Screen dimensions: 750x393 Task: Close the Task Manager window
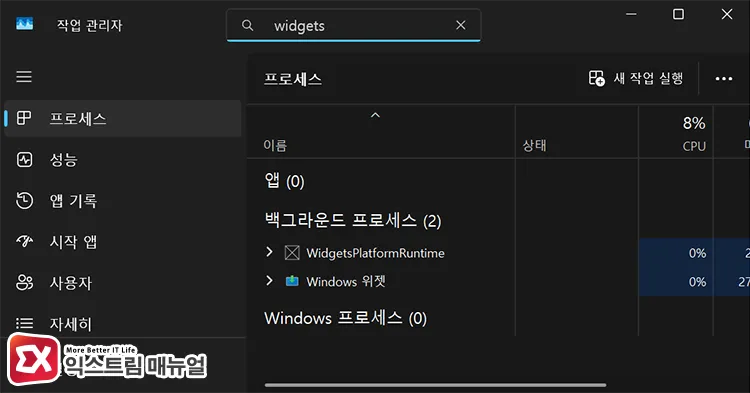(727, 14)
